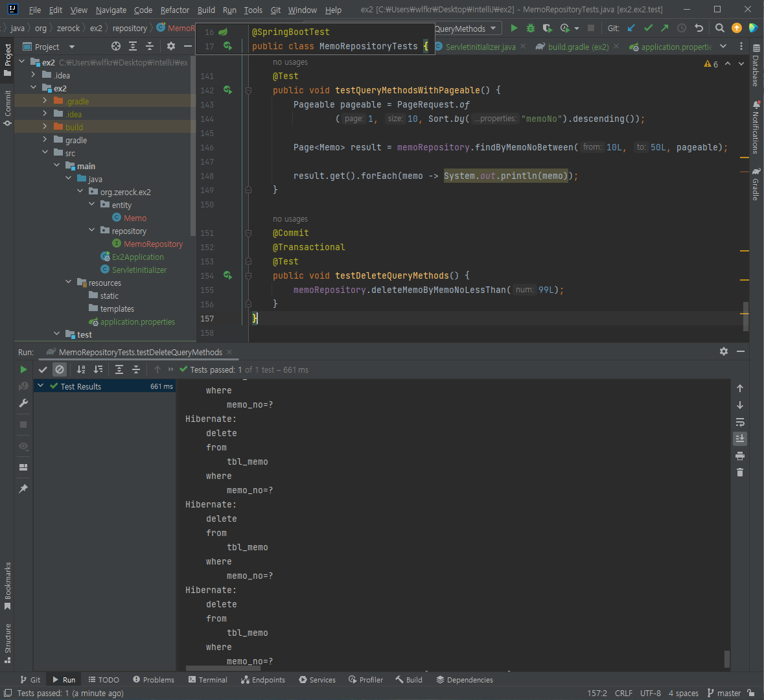Show the hidden editor tabs list chevron

[723, 46]
